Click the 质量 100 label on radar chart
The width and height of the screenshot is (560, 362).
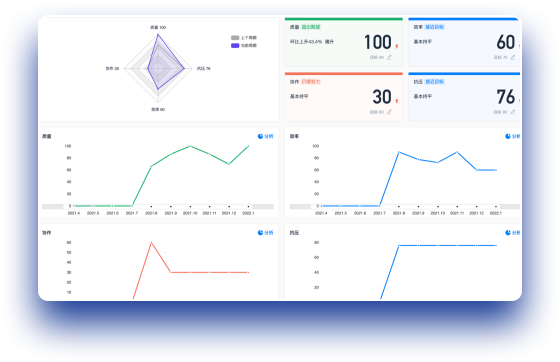[158, 27]
